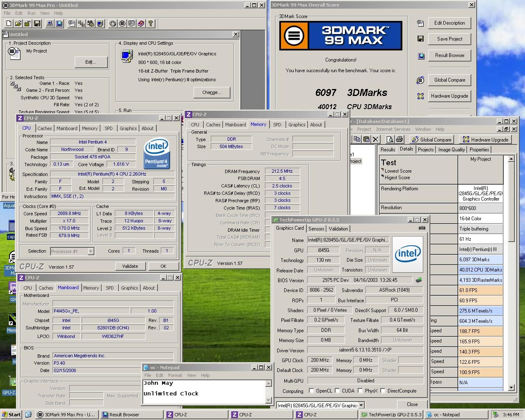Enable the OpenCL checkbox in GPU-Z
Image resolution: width=525 pixels, height=420 pixels.
click(x=311, y=391)
